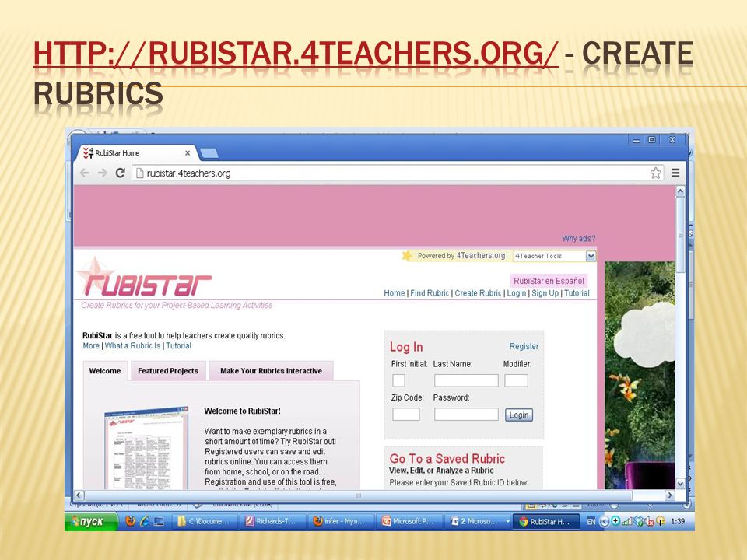747x560 pixels.
Task: Bookmark page with the star icon
Action: [x=655, y=173]
